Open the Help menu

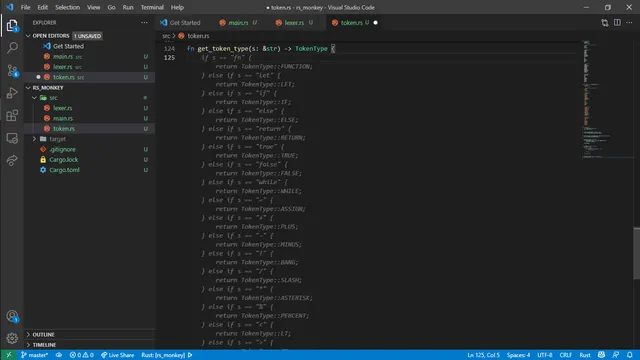click(x=177, y=7)
